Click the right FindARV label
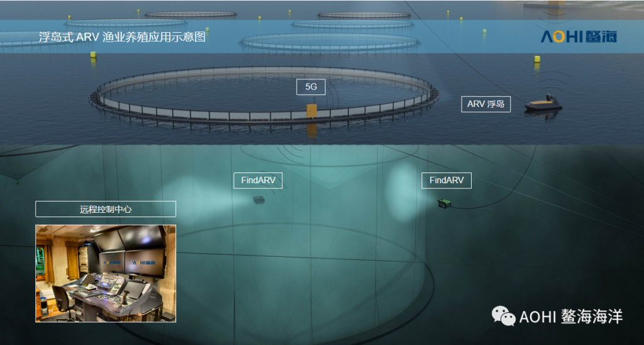Viewport: 644px width, 345px height. click(446, 180)
